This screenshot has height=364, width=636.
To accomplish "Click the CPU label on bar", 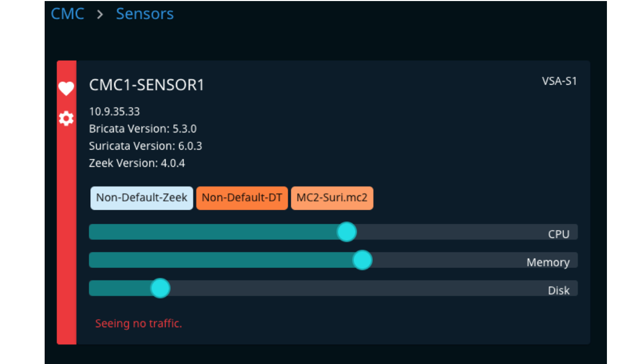I will (x=559, y=234).
